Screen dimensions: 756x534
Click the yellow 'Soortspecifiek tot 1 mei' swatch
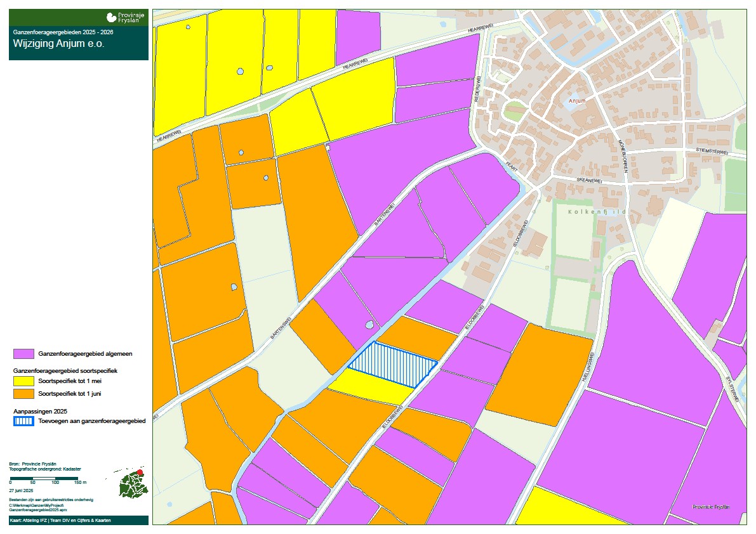coord(24,381)
